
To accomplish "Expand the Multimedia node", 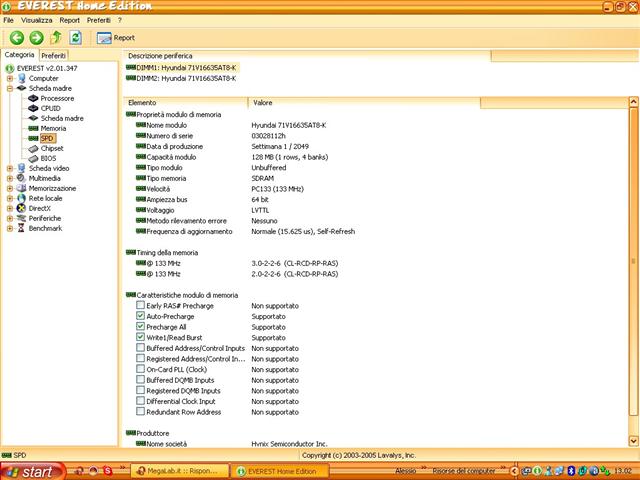I will point(10,178).
